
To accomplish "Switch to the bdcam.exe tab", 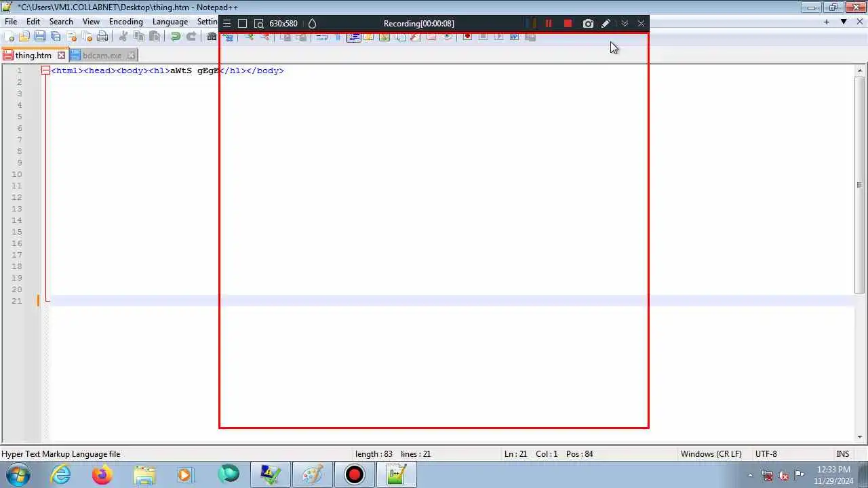I will pyautogui.click(x=102, y=56).
